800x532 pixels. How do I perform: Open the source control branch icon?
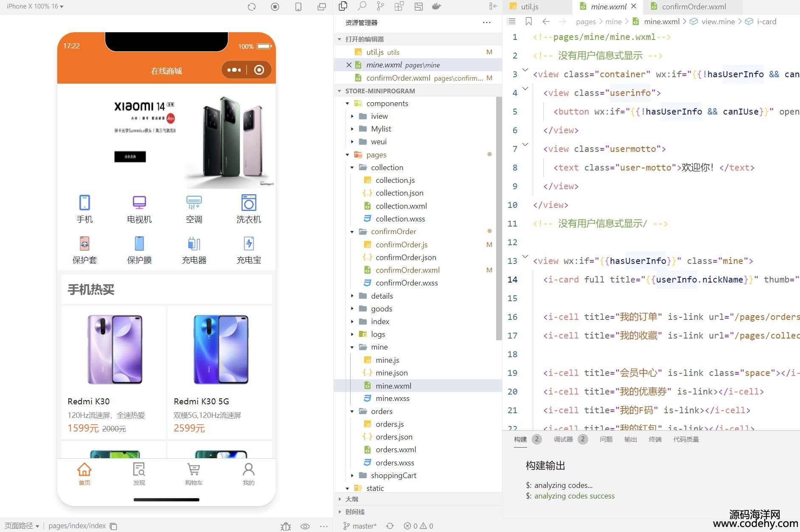380,6
